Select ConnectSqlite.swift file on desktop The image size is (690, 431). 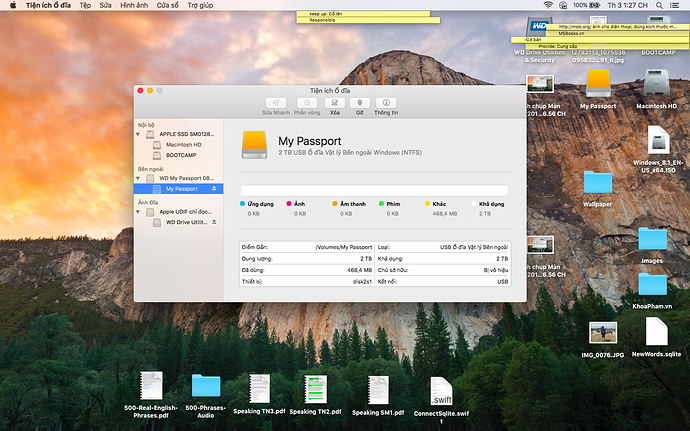click(441, 391)
